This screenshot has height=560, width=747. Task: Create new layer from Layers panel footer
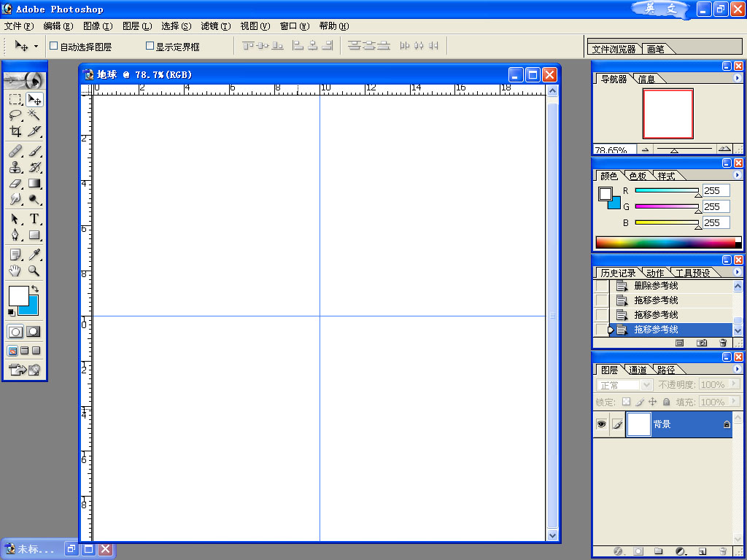pos(703,551)
